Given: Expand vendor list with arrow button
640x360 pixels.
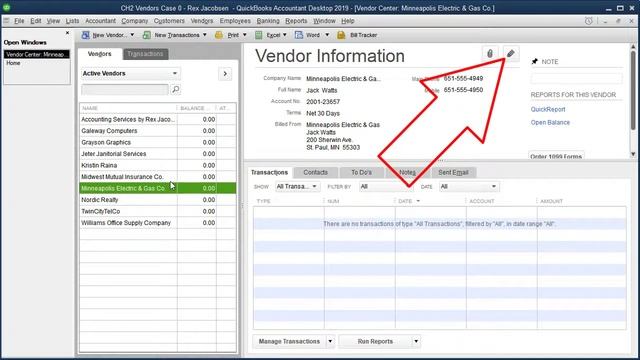Looking at the screenshot, I should [x=225, y=73].
